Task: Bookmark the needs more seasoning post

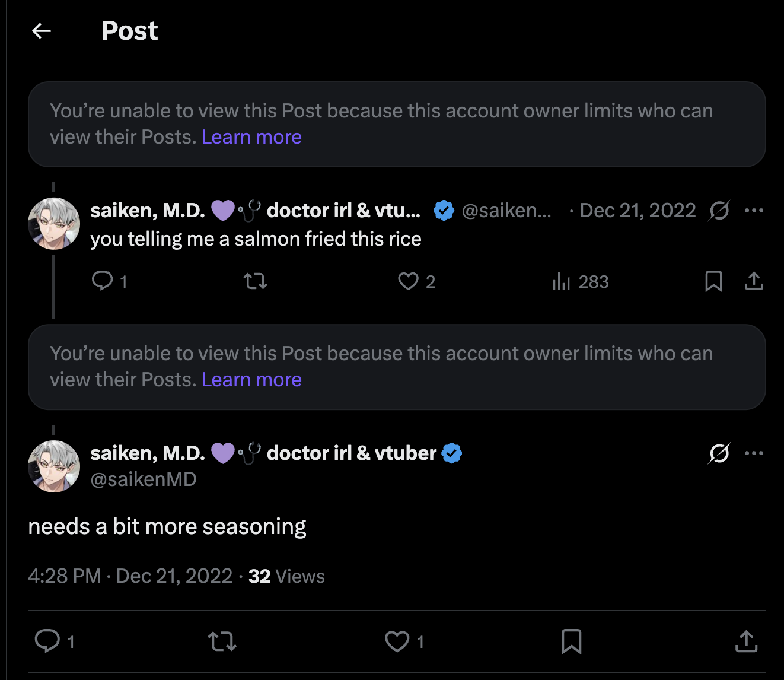Action: 571,641
